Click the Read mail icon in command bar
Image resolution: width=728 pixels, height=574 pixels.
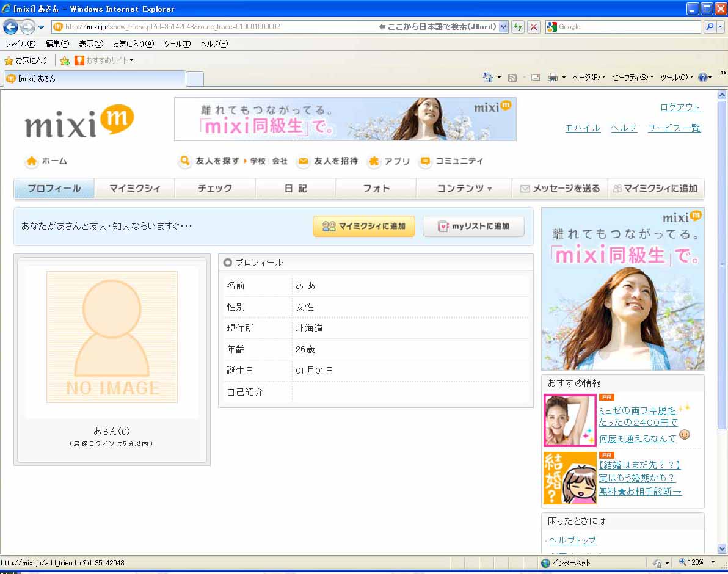coord(536,78)
